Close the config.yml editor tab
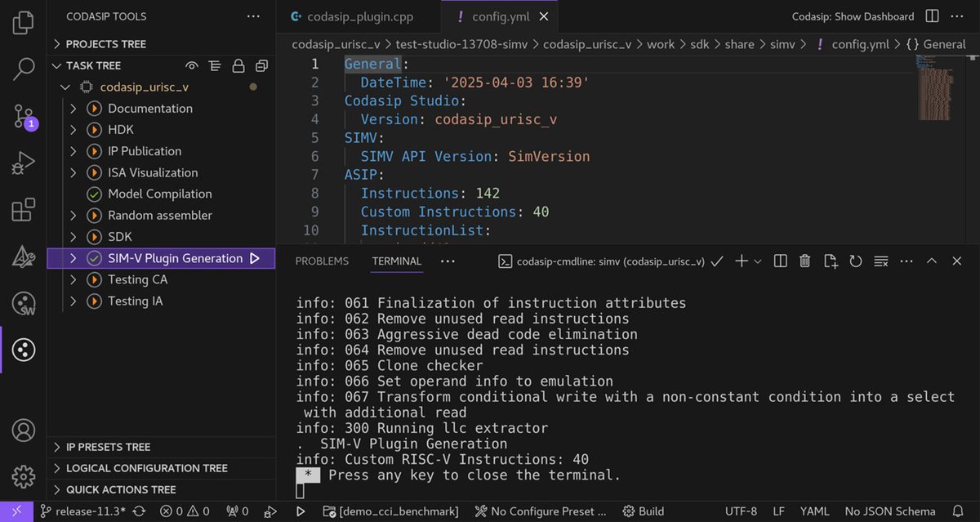This screenshot has height=522, width=980. (x=544, y=16)
